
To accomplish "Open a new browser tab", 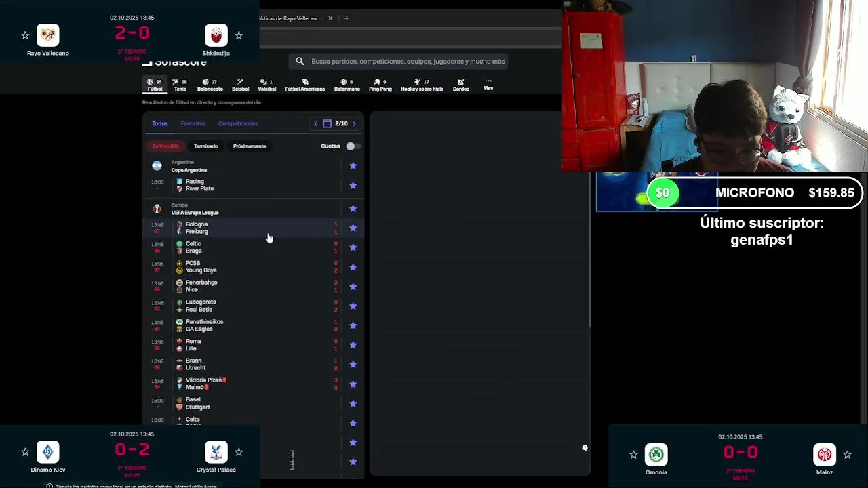I will pyautogui.click(x=347, y=18).
